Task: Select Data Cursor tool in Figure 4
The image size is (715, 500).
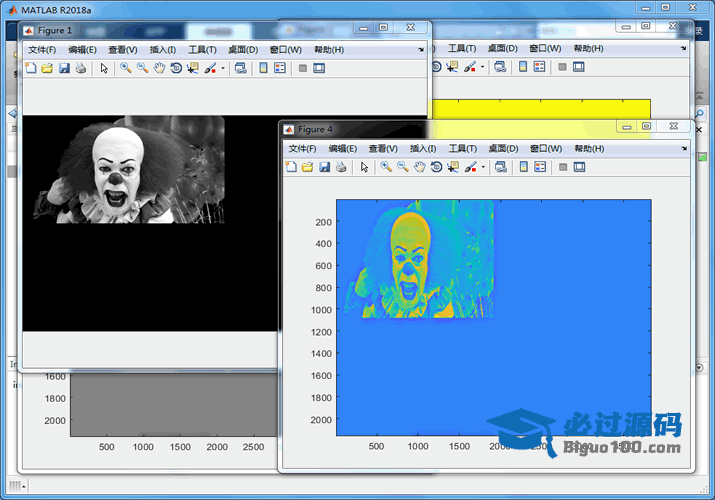Action: tap(453, 167)
